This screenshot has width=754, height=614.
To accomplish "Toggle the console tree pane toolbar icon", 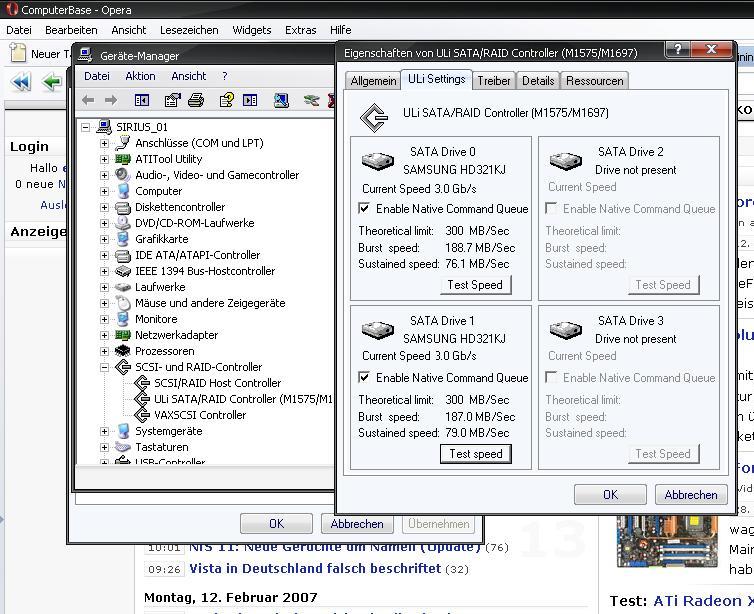I will point(142,100).
